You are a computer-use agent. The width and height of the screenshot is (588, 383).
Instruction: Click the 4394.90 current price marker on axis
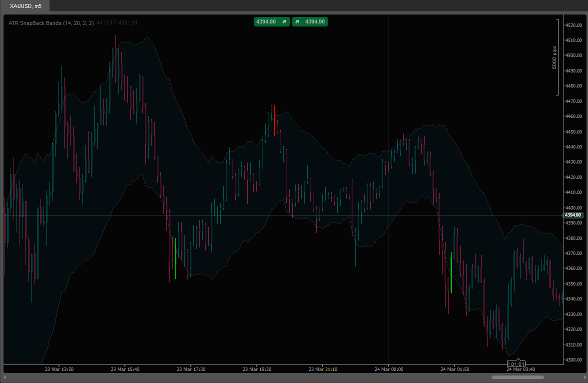573,215
